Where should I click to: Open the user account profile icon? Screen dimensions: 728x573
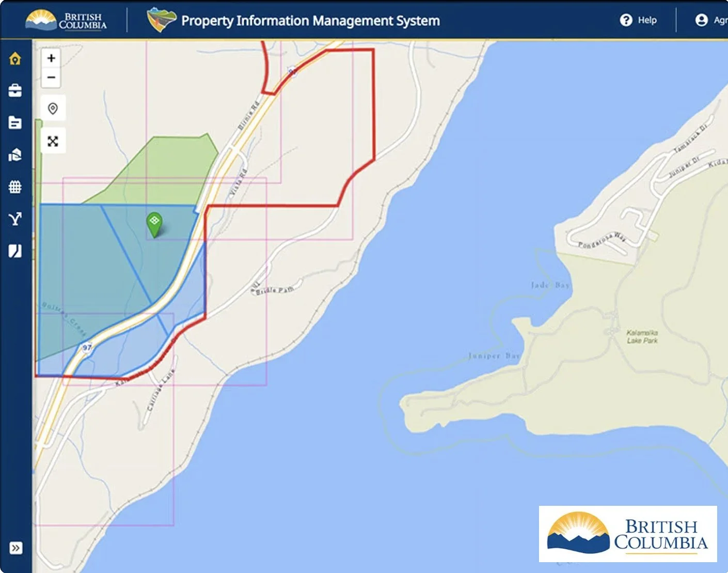coord(701,20)
